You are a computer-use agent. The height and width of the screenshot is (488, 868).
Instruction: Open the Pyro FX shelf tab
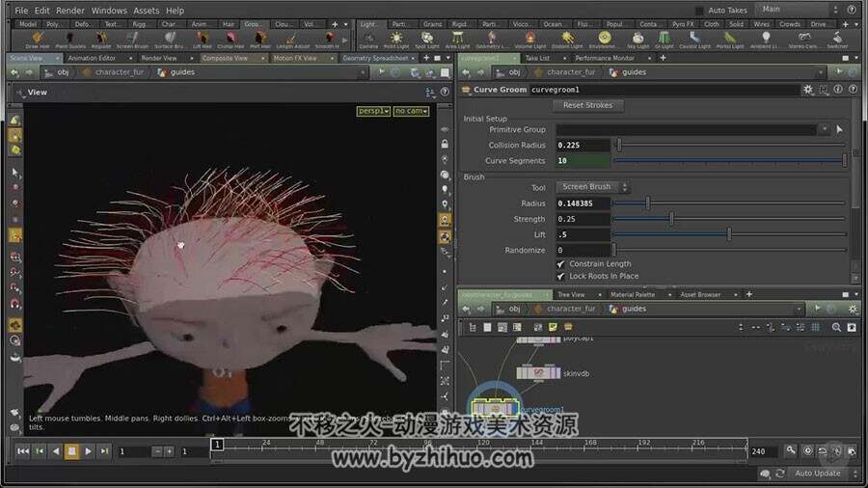click(x=683, y=24)
